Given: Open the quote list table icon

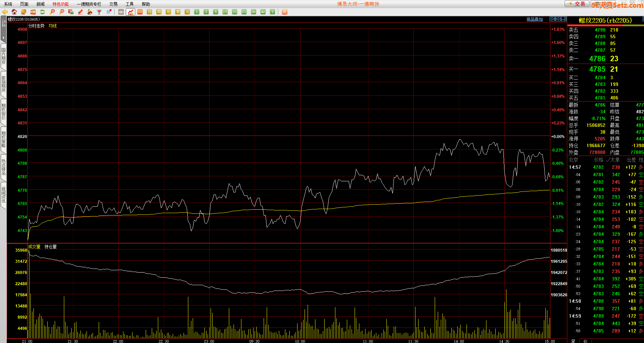Looking at the screenshot, I should tap(121, 12).
